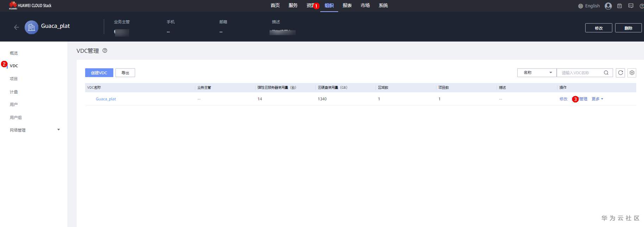Image resolution: width=644 pixels, height=227 pixels.
Task: Click the 创建VDC button
Action: coord(99,73)
